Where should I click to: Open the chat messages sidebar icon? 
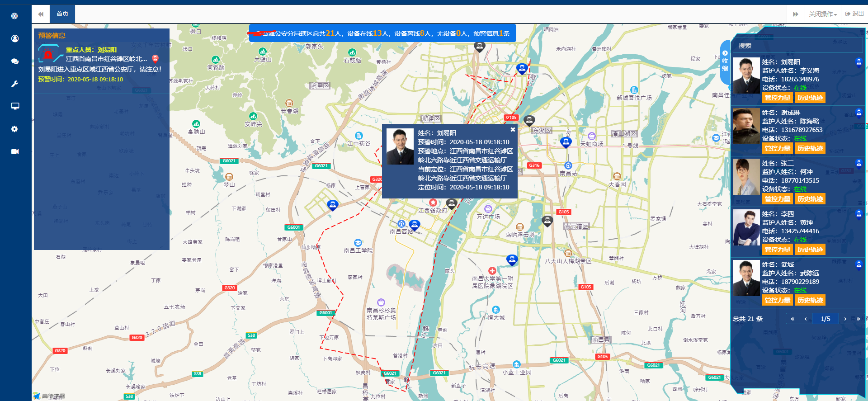point(15,61)
